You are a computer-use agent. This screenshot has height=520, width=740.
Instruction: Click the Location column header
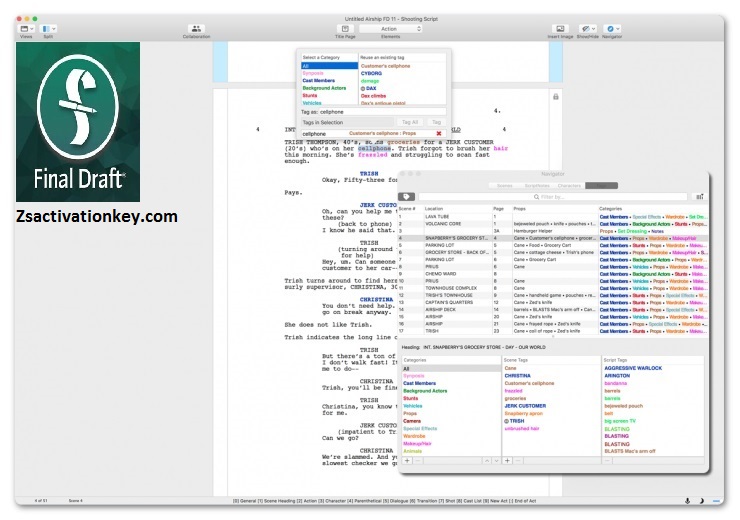pos(434,209)
